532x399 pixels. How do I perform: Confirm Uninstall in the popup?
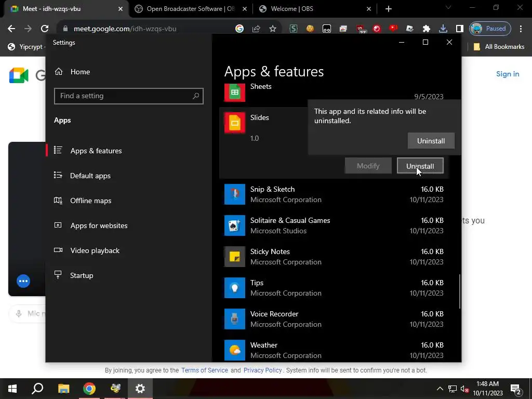431,141
